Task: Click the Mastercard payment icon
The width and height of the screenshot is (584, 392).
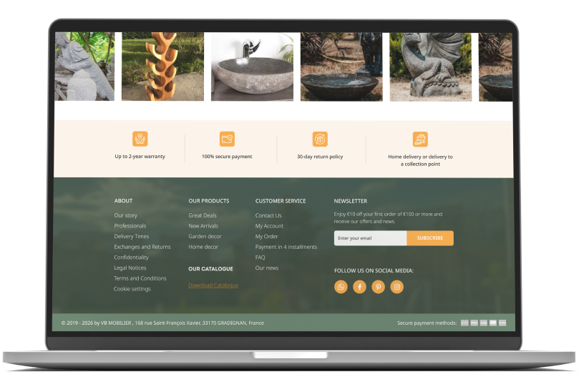Action: pos(493,323)
